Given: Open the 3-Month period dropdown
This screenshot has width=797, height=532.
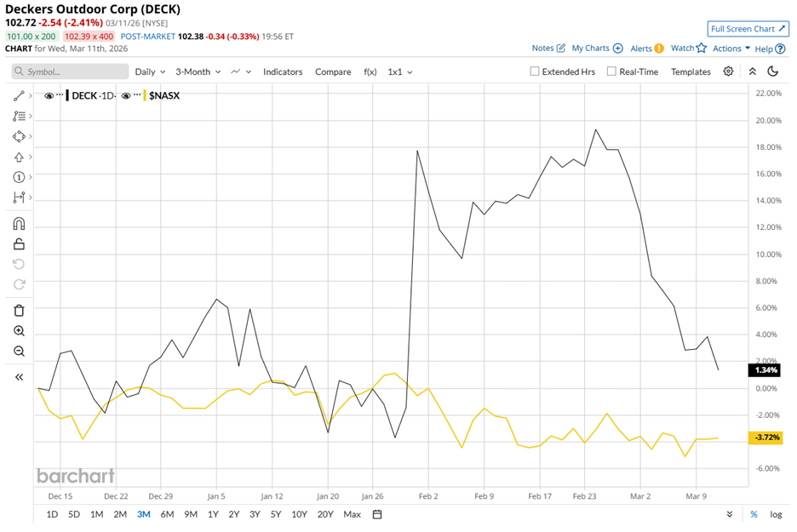Looking at the screenshot, I should click(198, 72).
